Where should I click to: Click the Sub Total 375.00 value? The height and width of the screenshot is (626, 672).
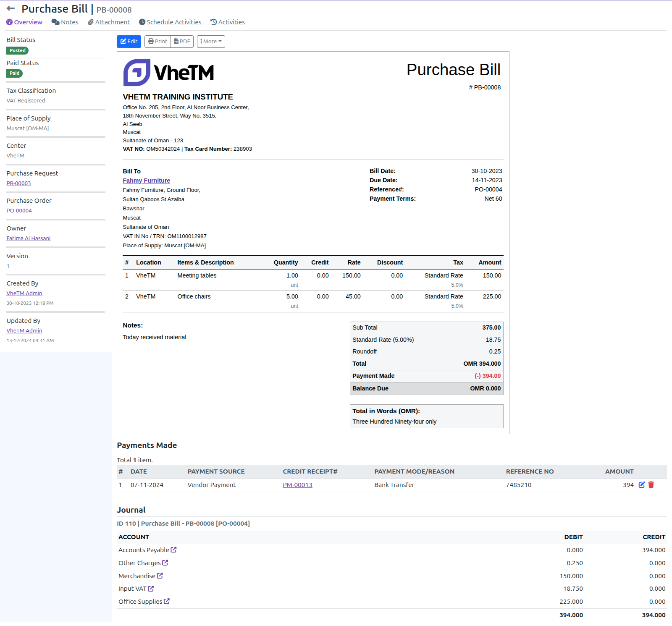coord(491,327)
